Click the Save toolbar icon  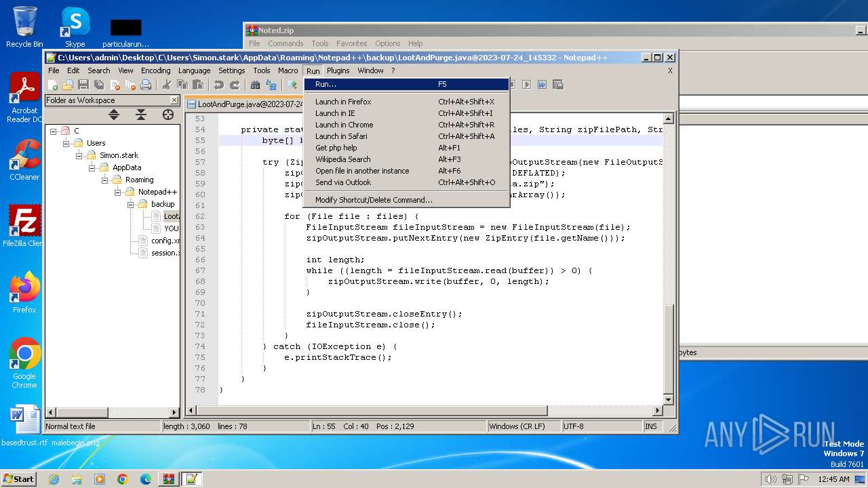[x=83, y=85]
